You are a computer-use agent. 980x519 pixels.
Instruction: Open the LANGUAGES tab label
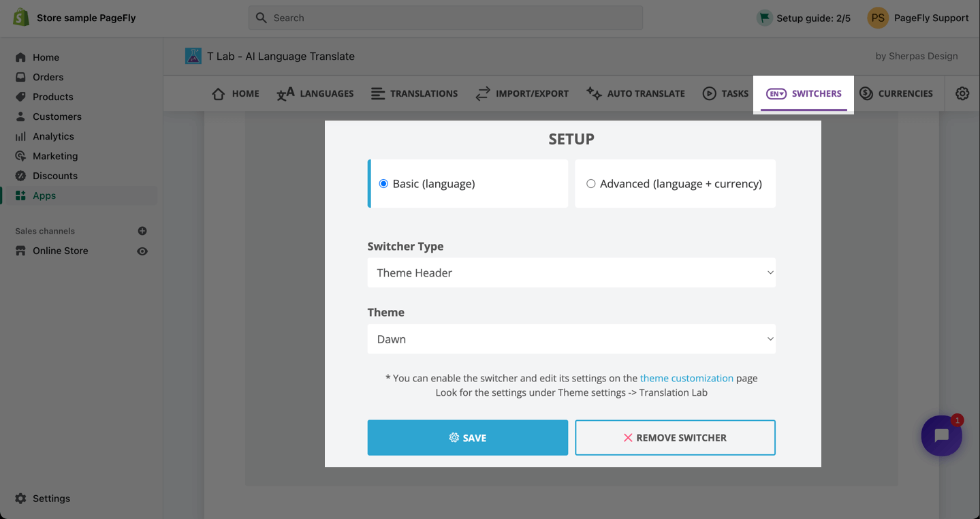327,93
